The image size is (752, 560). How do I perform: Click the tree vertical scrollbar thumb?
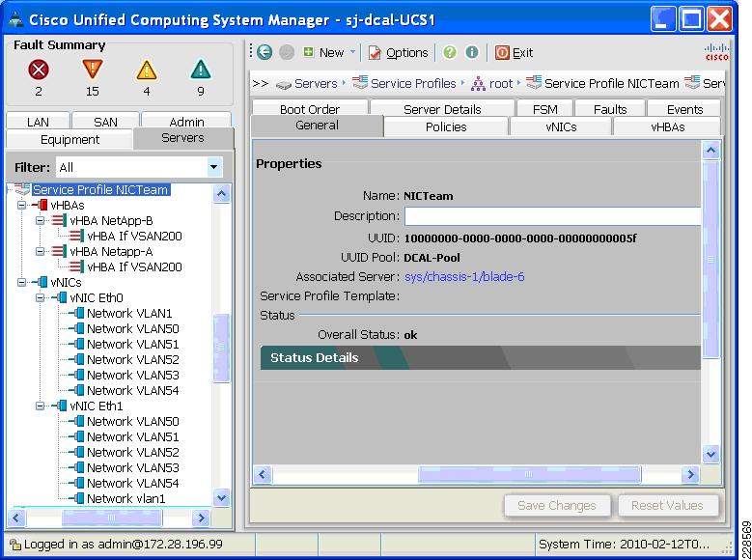click(221, 348)
